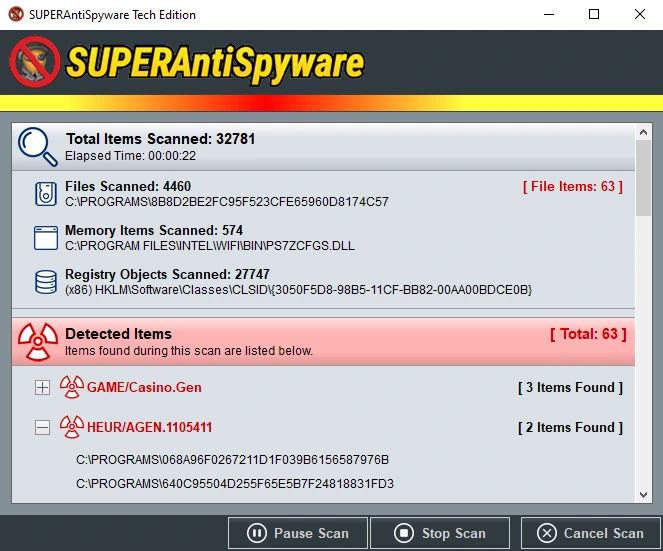Click the PS7ZCFGS.DLL memory path text
Screen dimensions: 663x551
click(x=210, y=246)
